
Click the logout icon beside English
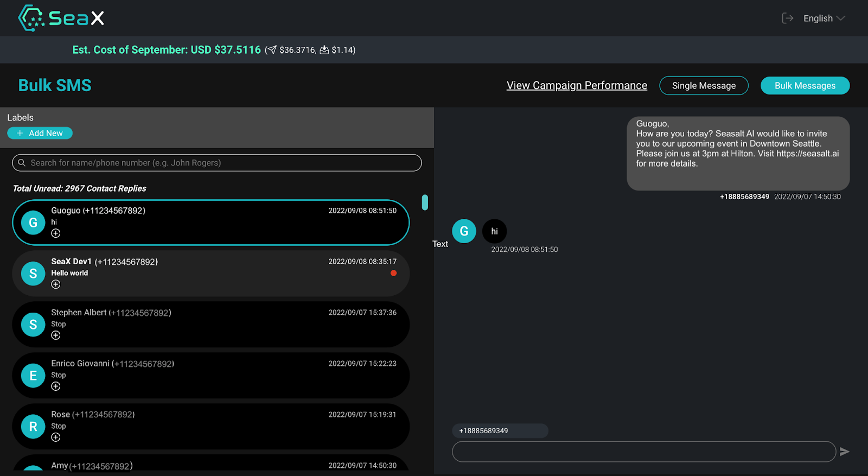click(787, 18)
